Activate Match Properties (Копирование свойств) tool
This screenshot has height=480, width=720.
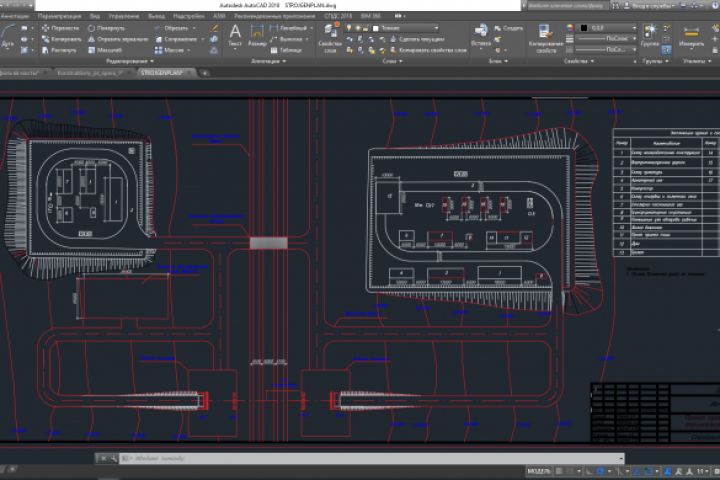(x=547, y=35)
